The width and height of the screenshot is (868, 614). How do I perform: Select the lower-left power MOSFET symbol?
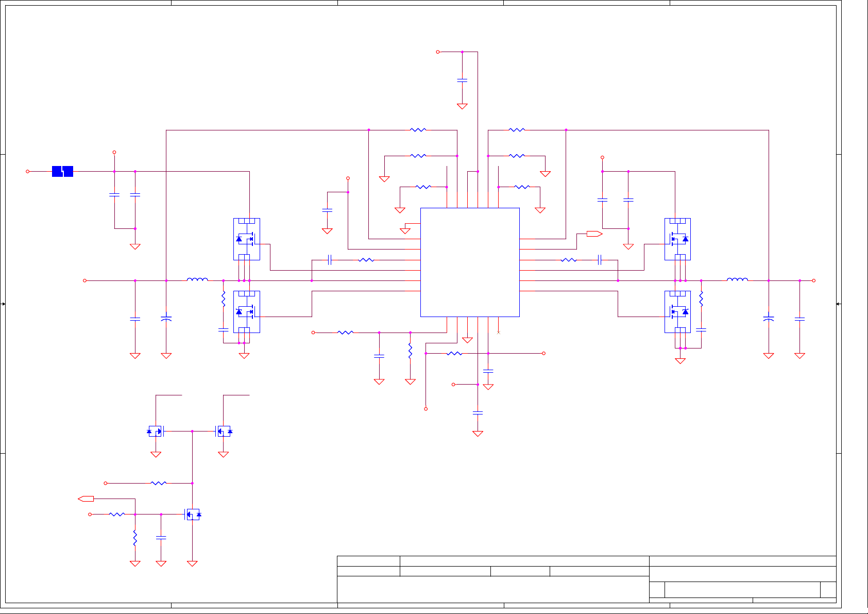tap(246, 311)
